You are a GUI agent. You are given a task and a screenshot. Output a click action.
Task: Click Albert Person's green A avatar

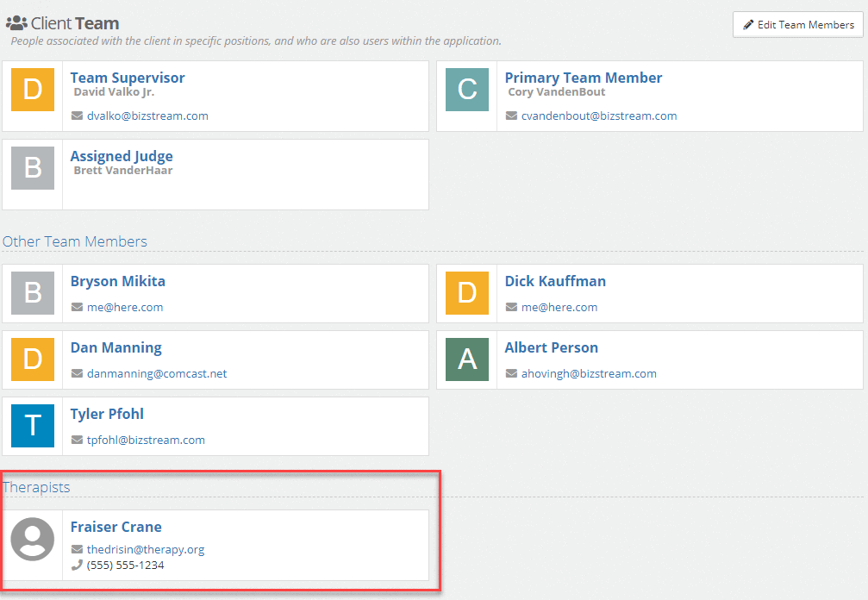point(467,359)
